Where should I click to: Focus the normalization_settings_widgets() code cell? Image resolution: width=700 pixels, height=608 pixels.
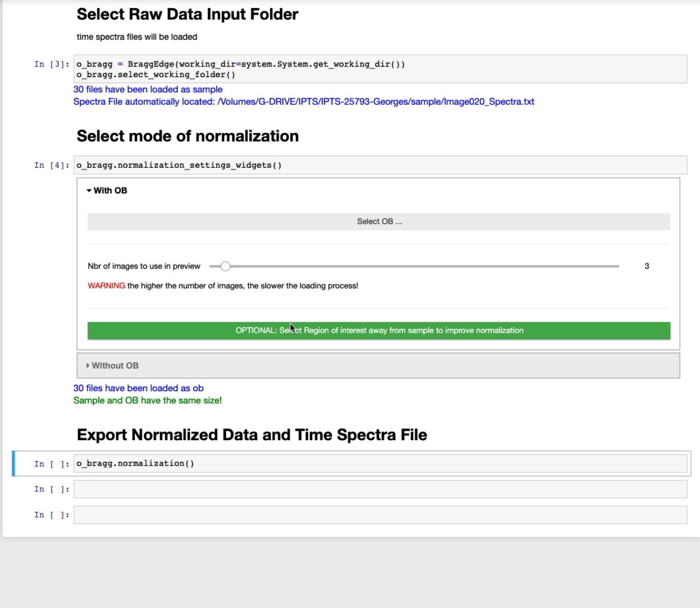380,166
